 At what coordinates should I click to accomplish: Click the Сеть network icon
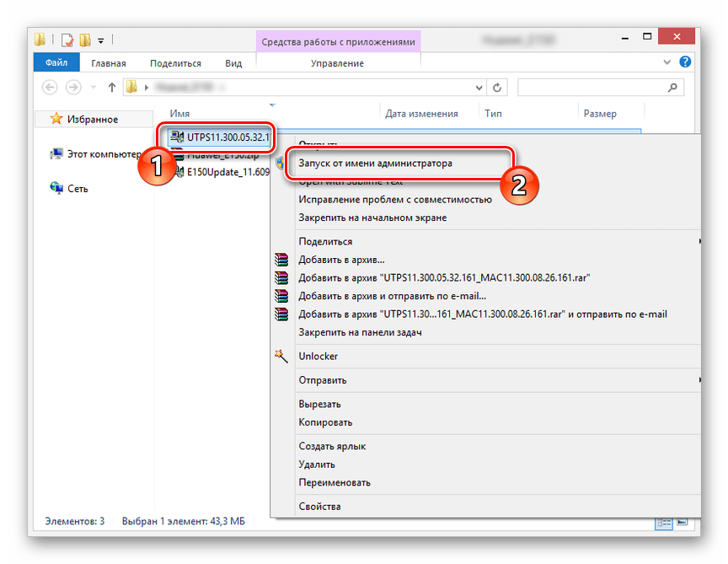(56, 188)
